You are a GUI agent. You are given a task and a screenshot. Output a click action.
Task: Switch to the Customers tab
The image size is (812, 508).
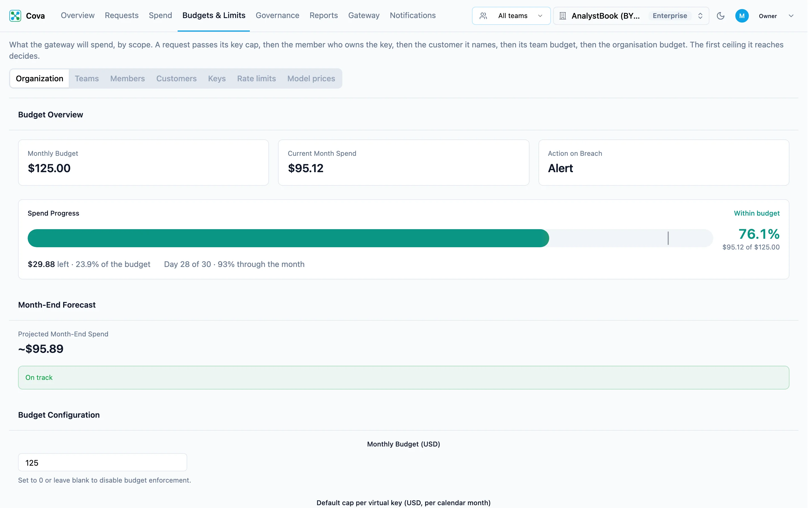pyautogui.click(x=176, y=79)
